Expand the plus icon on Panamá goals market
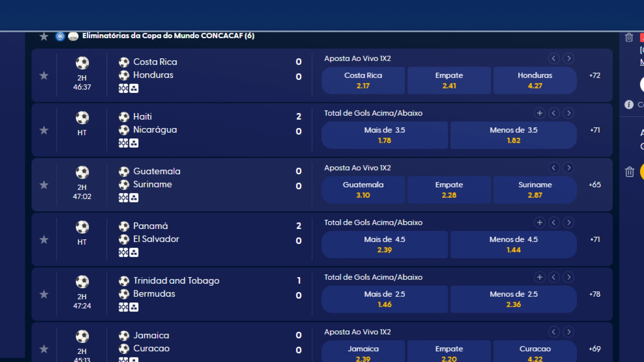The height and width of the screenshot is (362, 644). point(539,223)
